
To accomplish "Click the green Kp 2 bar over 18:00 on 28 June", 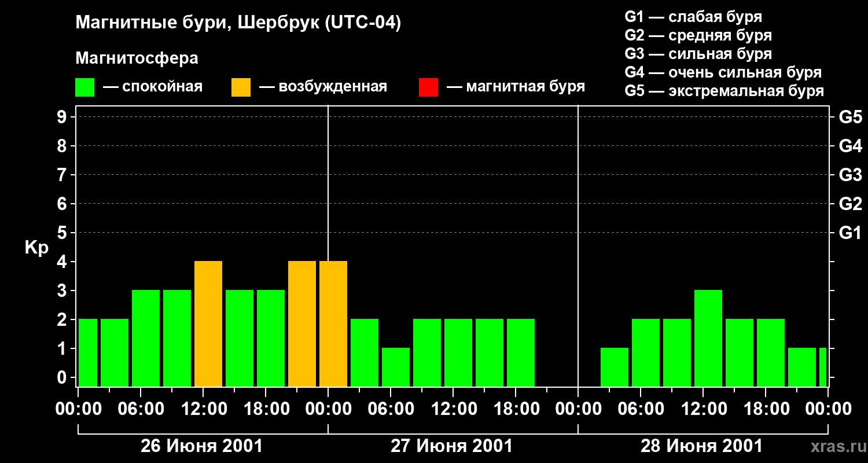I will click(771, 352).
